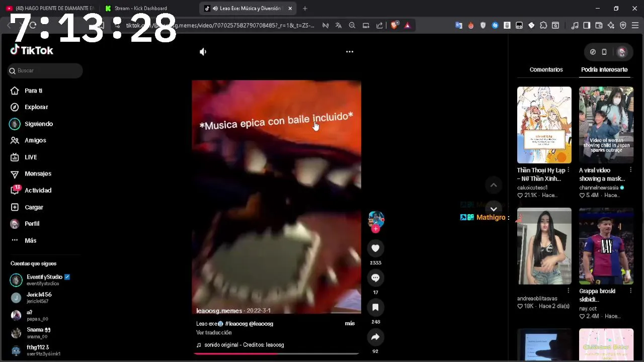Screen dimensions: 644x362
Task: Open leaoosg.memes creator name on video
Action: pyautogui.click(x=219, y=311)
